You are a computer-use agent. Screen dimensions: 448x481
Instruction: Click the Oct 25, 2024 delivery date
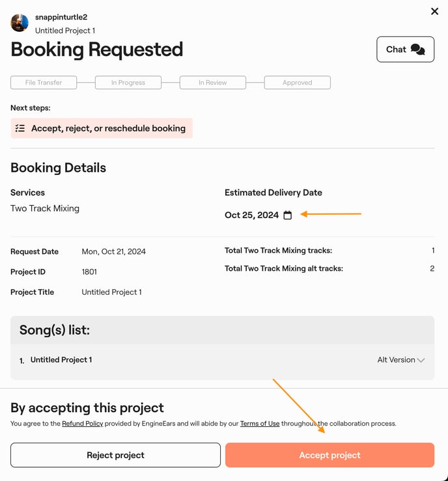coord(251,215)
